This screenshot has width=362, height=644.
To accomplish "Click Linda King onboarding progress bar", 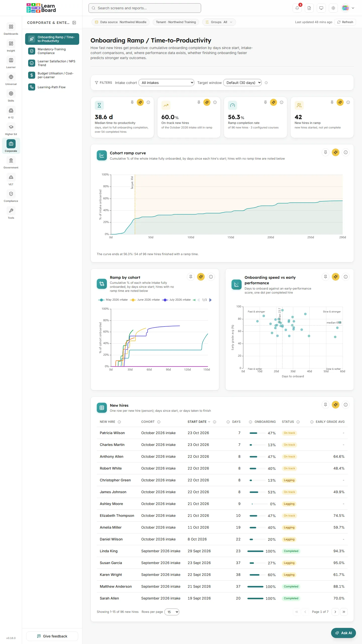I will [x=255, y=551].
